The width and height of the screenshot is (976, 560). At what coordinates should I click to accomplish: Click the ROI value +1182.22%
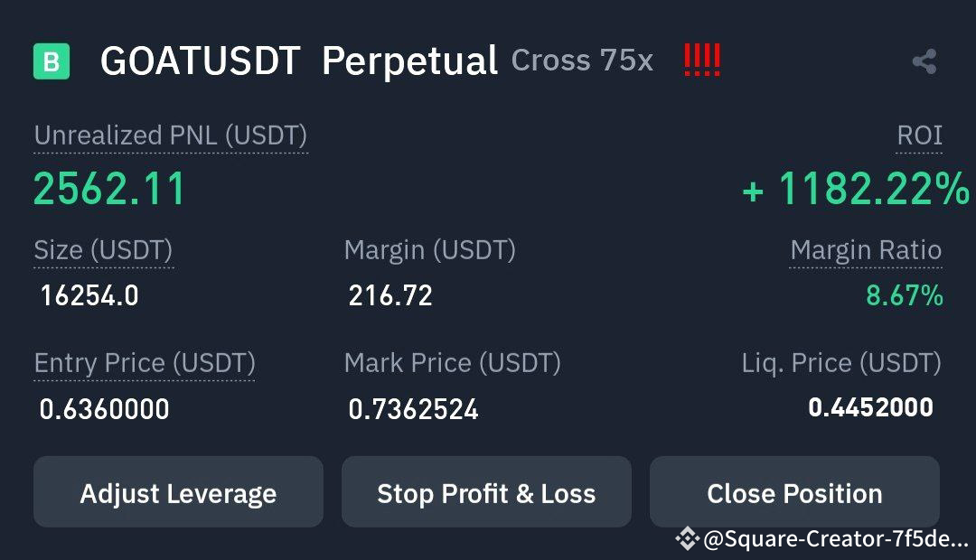coord(855,191)
